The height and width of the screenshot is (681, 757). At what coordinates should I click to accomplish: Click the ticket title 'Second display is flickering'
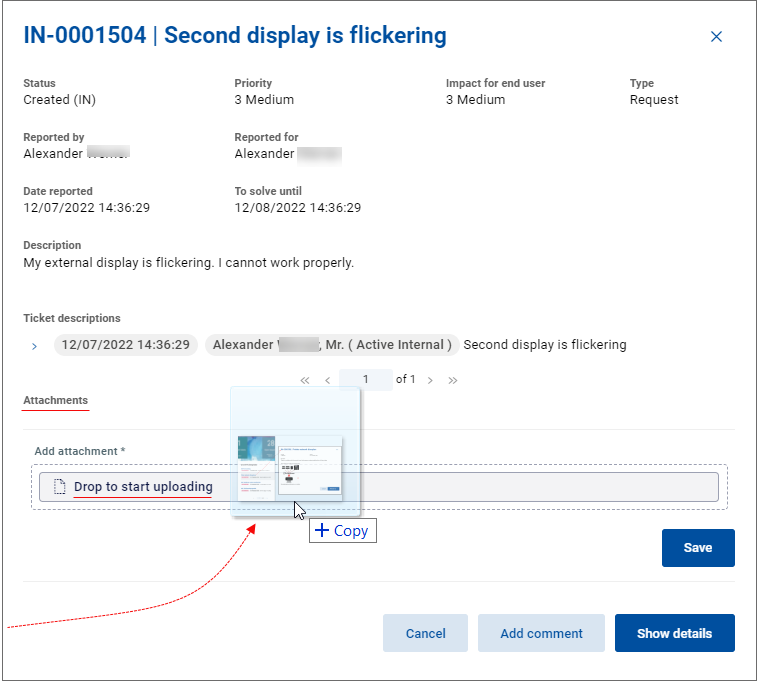(305, 36)
